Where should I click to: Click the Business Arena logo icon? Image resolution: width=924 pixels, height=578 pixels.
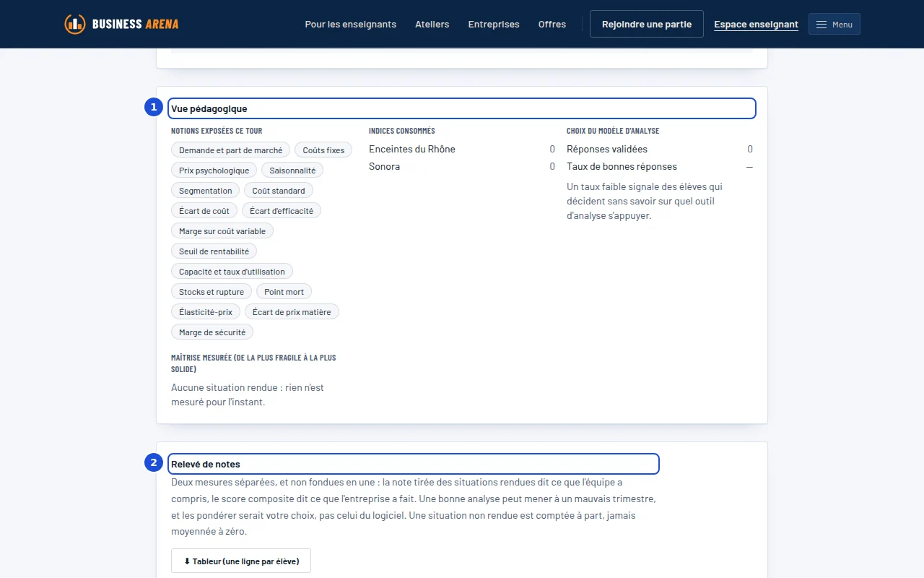75,24
